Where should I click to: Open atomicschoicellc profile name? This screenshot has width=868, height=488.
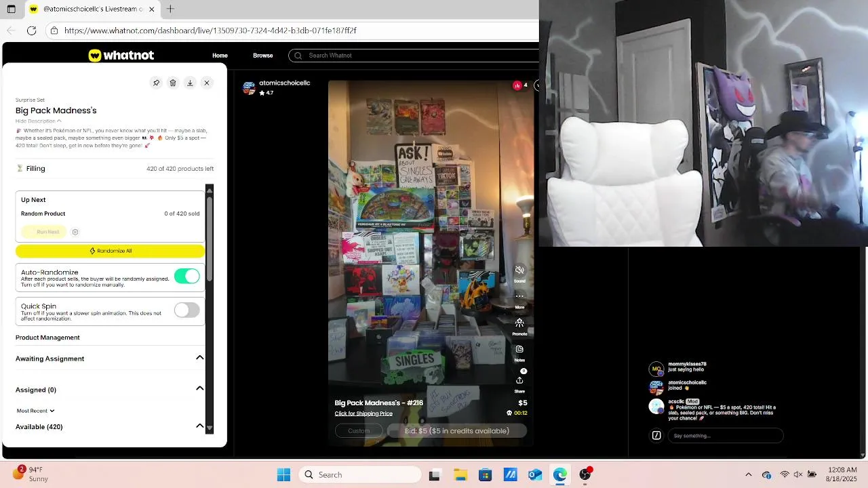pyautogui.click(x=285, y=83)
